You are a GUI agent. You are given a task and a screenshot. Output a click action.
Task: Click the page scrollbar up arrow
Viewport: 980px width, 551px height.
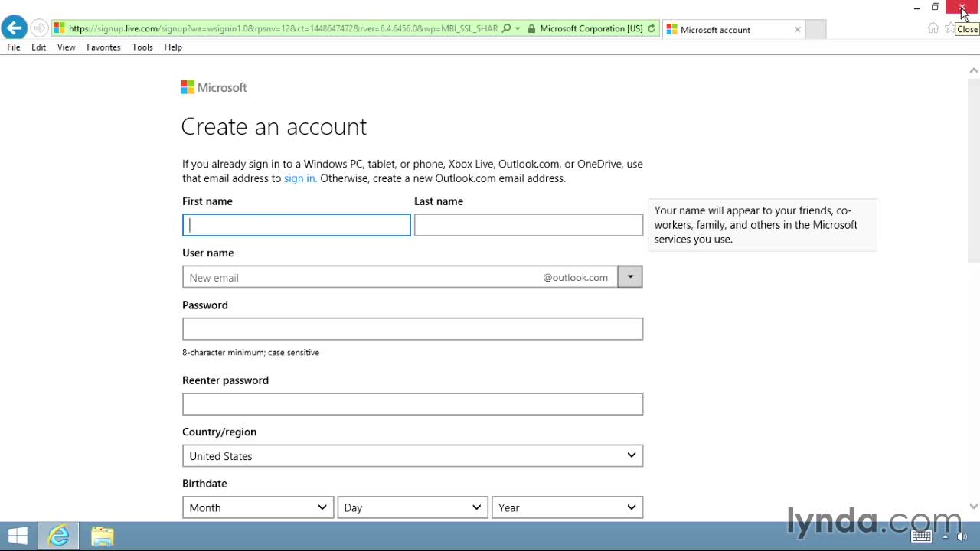974,70
